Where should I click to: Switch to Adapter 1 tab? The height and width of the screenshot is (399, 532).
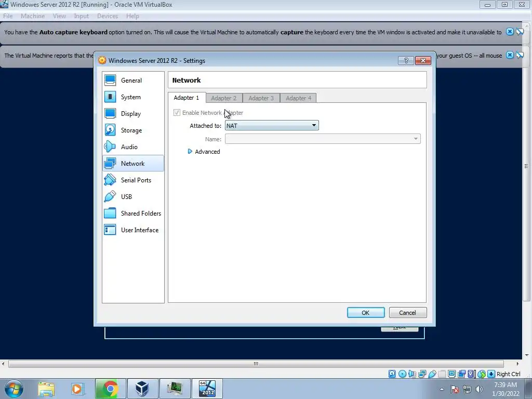tap(187, 98)
